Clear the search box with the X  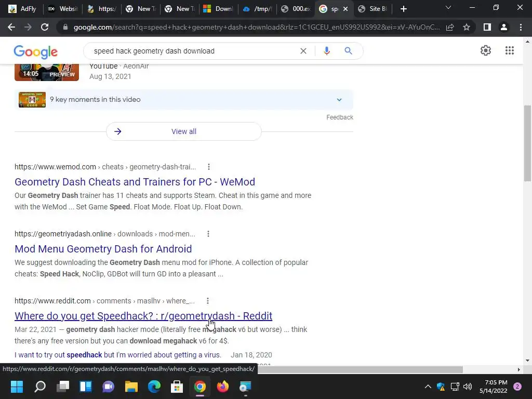click(x=303, y=51)
